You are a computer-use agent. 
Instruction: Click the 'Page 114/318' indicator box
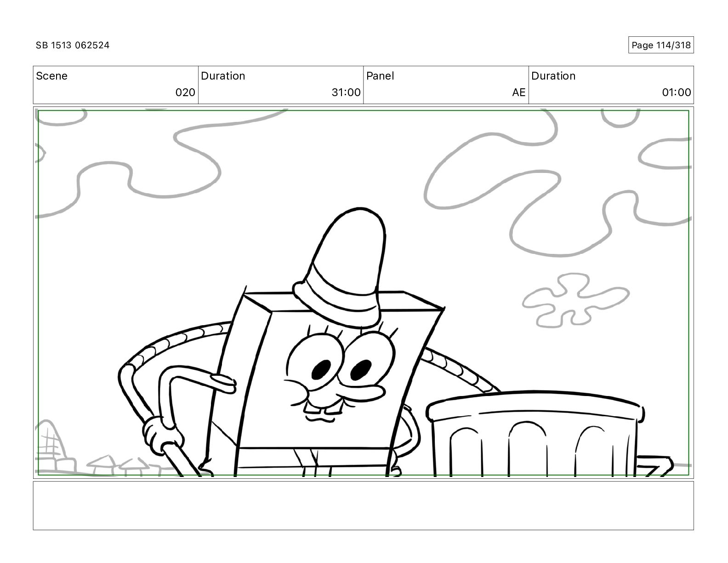coord(661,45)
